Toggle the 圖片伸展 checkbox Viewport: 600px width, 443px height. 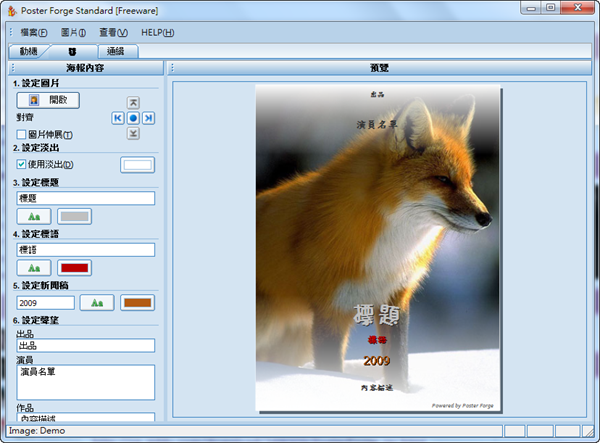tap(22, 134)
